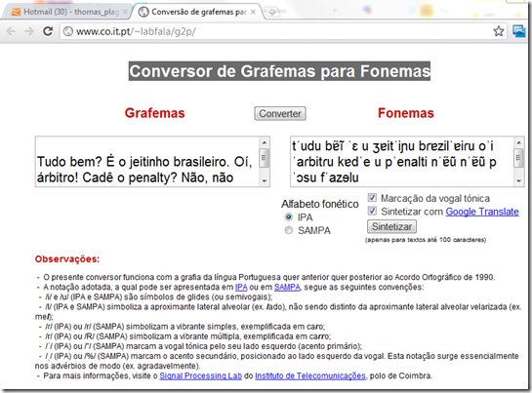The width and height of the screenshot is (532, 393).
Task: Click the Converter button
Action: pos(280,113)
